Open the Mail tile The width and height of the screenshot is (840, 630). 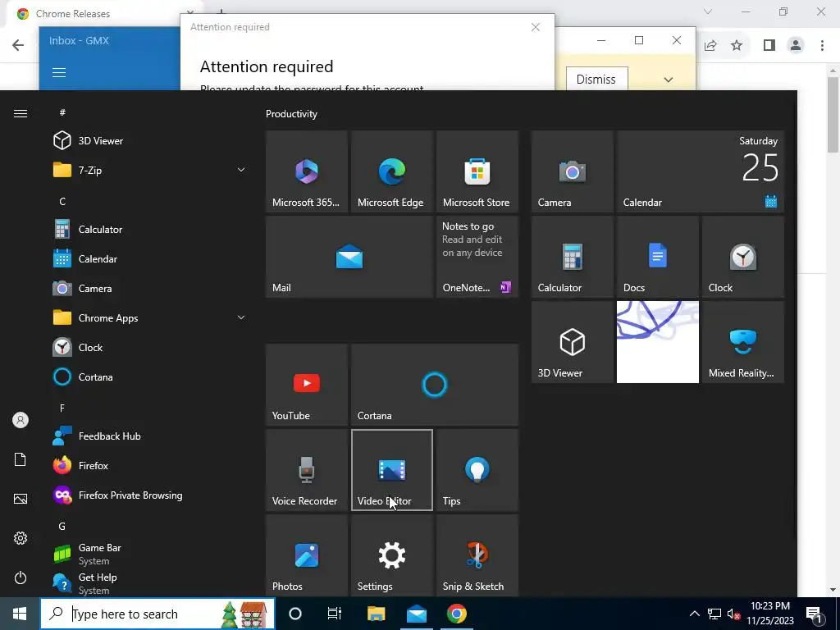point(349,257)
